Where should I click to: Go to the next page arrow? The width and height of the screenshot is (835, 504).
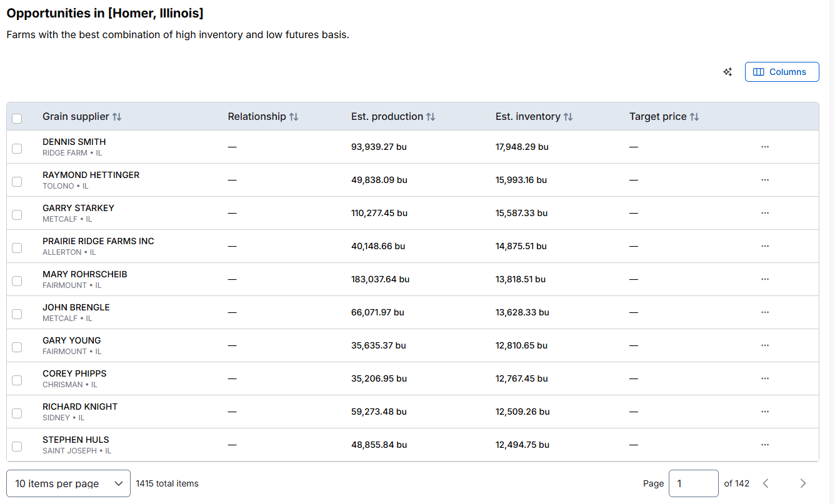(803, 483)
